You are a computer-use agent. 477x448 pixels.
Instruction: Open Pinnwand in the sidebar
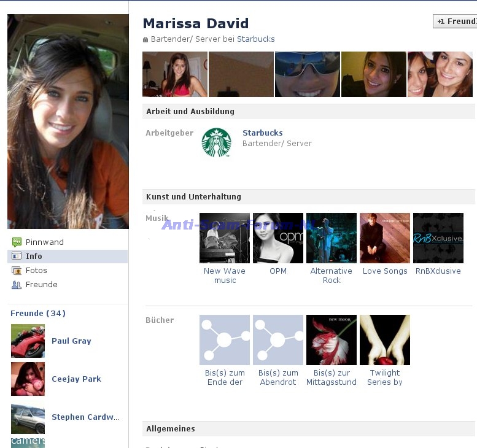(x=44, y=242)
